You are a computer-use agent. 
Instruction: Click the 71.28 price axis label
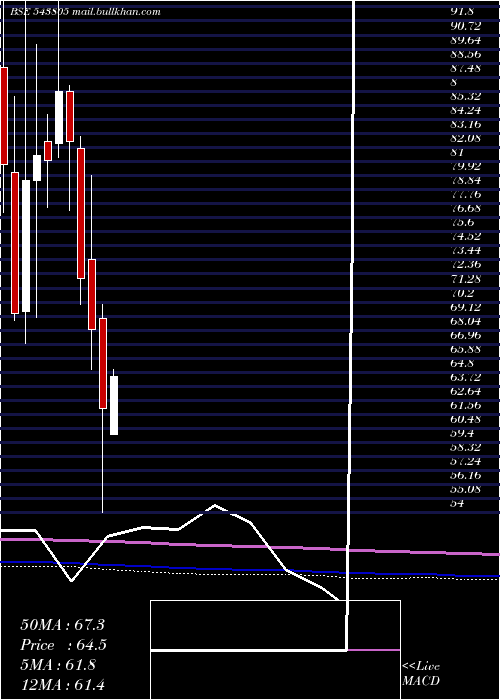(x=465, y=279)
